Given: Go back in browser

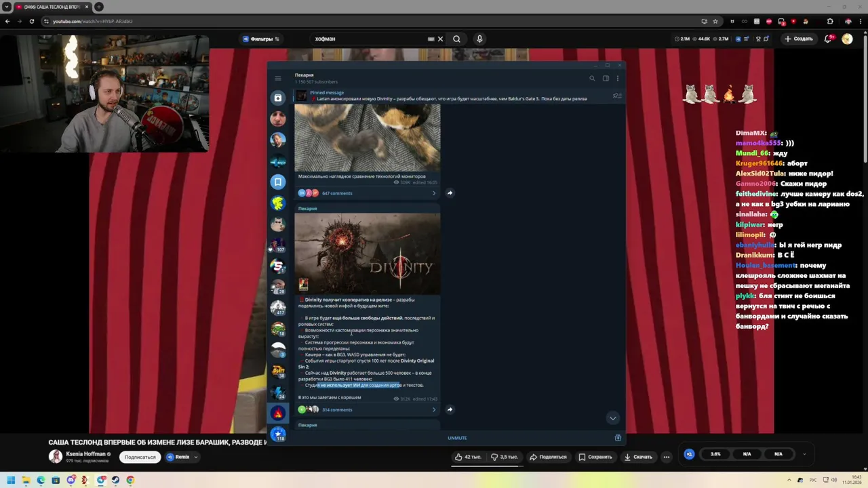Looking at the screenshot, I should coord(7,21).
